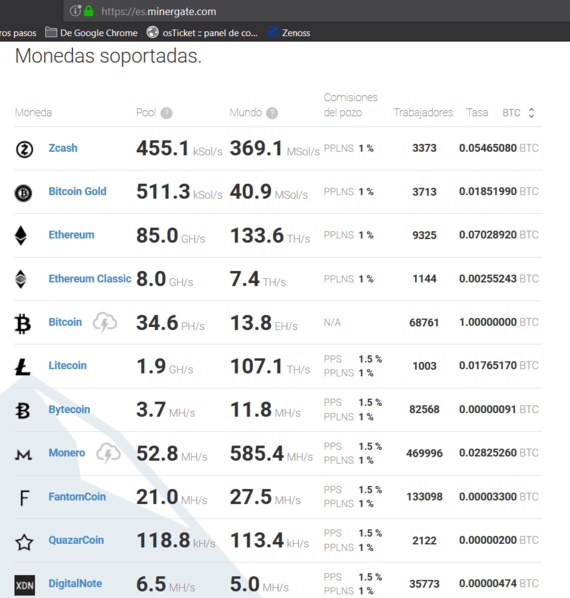
Task: Click the Bitcoin Gold coin icon
Action: point(24,193)
